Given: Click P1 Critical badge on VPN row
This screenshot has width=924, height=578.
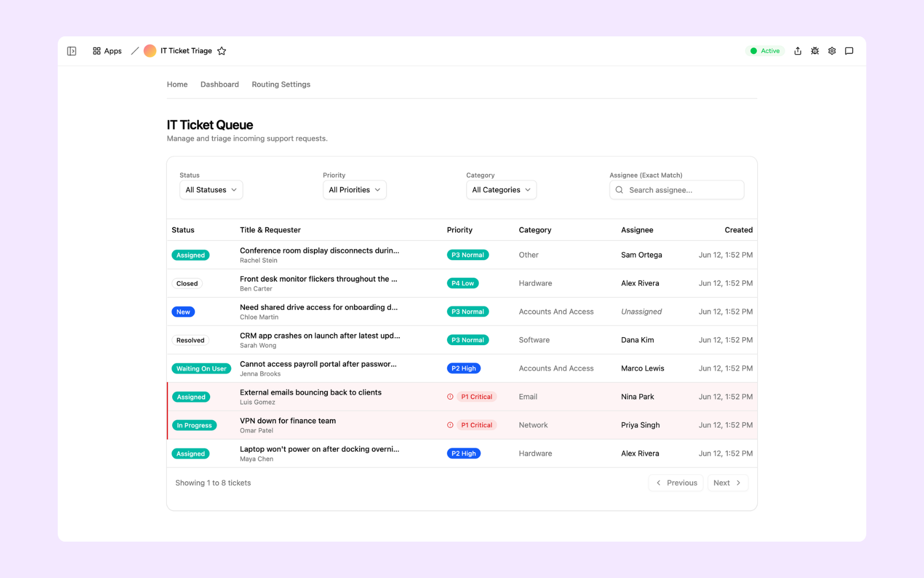Looking at the screenshot, I should point(476,425).
